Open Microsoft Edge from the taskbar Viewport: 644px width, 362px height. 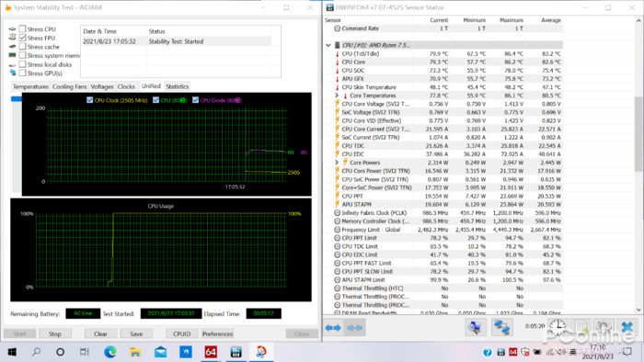pos(110,352)
